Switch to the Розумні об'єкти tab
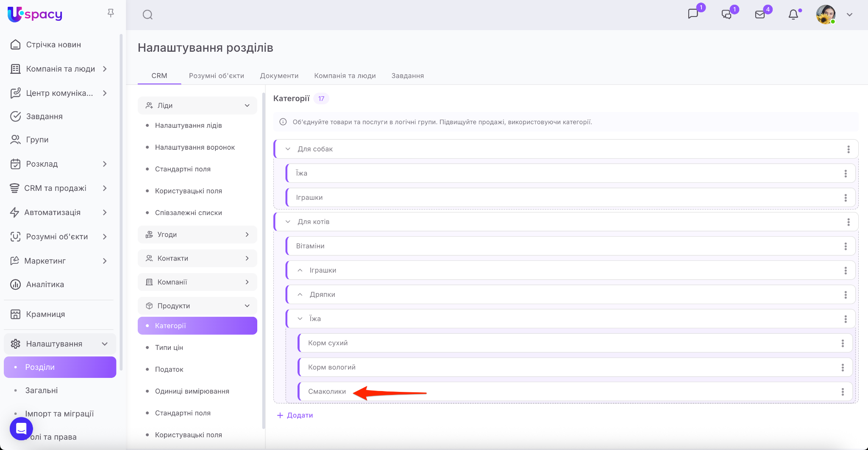 [x=216, y=76]
